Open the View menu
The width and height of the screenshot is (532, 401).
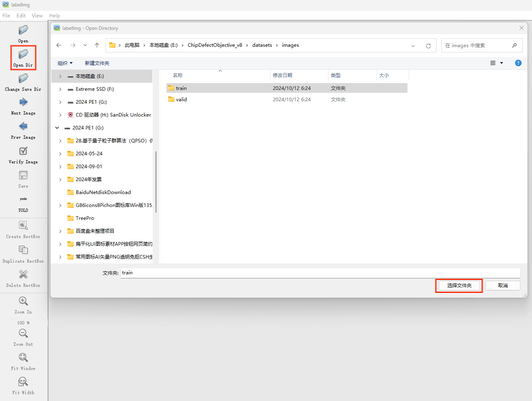point(37,16)
